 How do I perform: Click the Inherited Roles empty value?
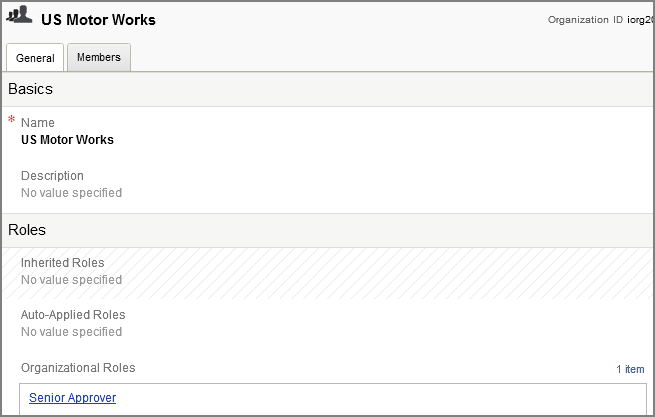(71, 280)
